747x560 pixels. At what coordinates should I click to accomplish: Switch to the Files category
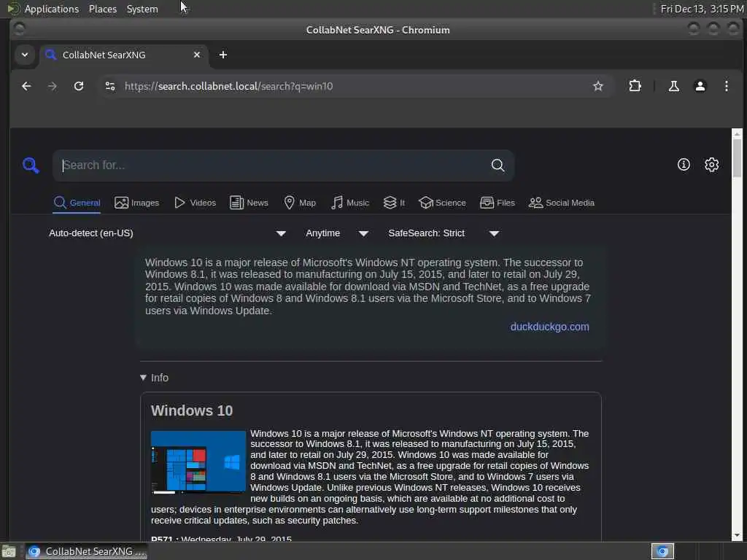[x=498, y=203]
